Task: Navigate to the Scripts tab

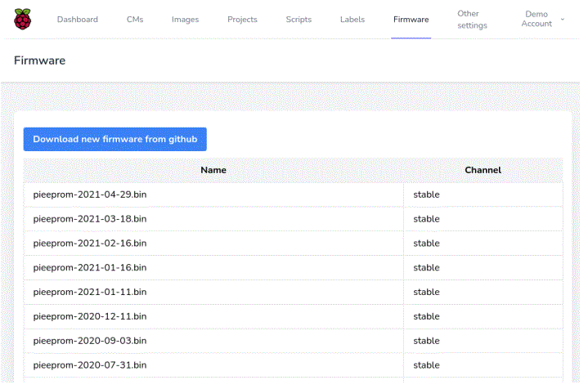Action: 298,20
